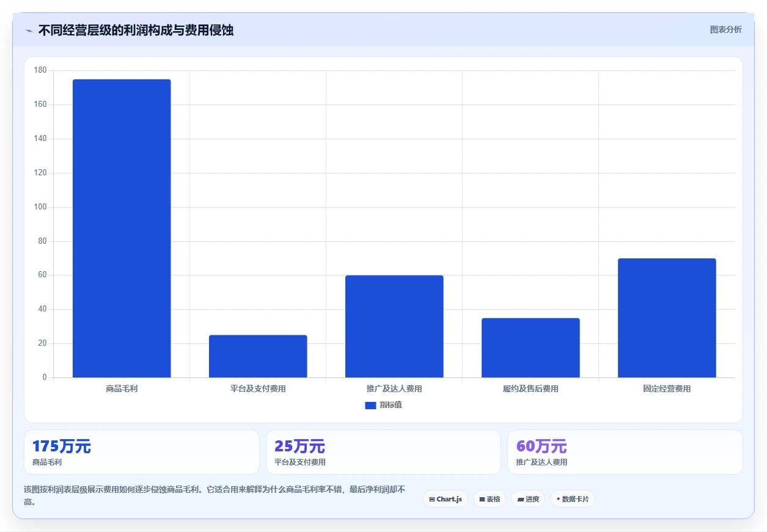Click the 固定经营费用 bar in chart
Image resolution: width=767 pixels, height=532 pixels.
point(667,318)
